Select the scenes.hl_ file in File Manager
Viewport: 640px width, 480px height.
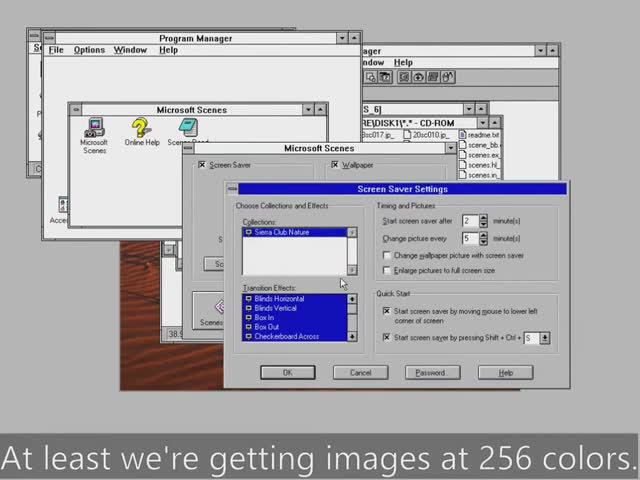pos(479,165)
